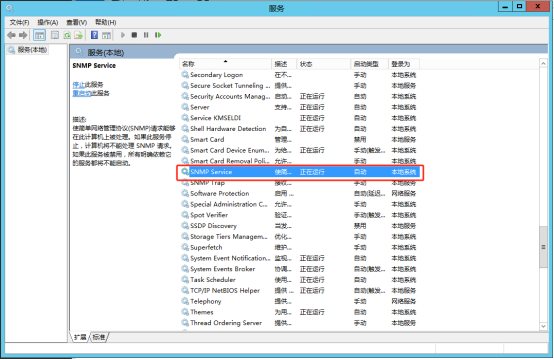Select the Smart Card Removal Policy row
Image resolution: width=554 pixels, height=360 pixels.
coord(299,161)
